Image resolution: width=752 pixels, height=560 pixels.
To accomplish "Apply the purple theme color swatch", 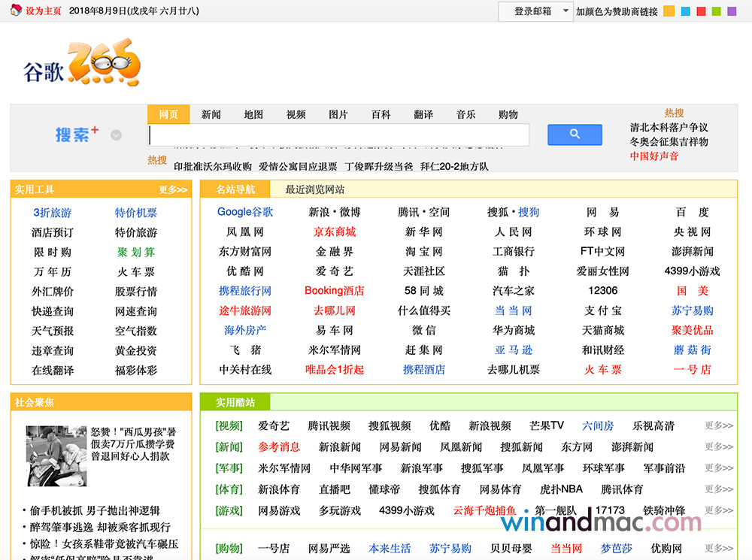I will coord(732,11).
